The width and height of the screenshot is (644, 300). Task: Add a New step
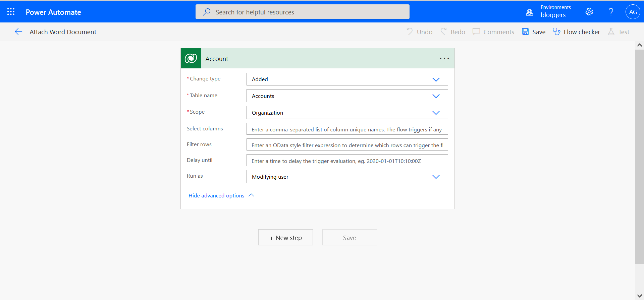285,237
